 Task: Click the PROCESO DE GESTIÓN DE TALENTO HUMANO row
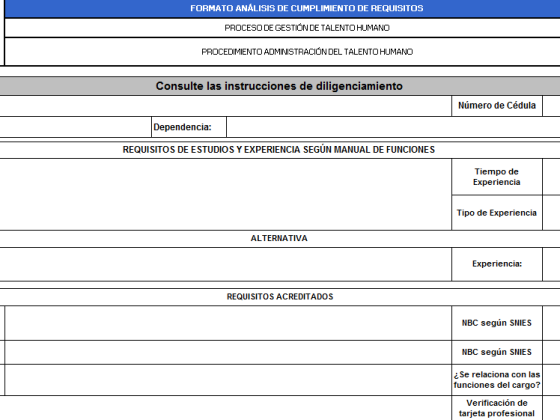(282, 28)
